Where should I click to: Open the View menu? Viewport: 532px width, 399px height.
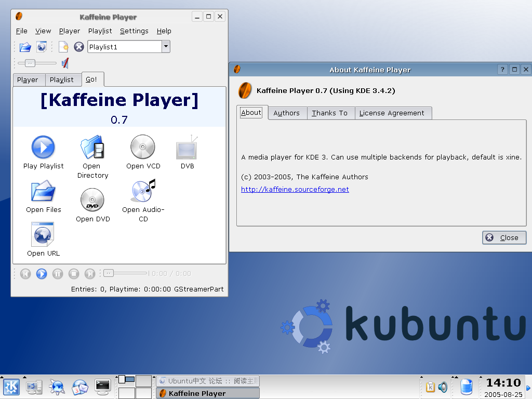point(43,31)
